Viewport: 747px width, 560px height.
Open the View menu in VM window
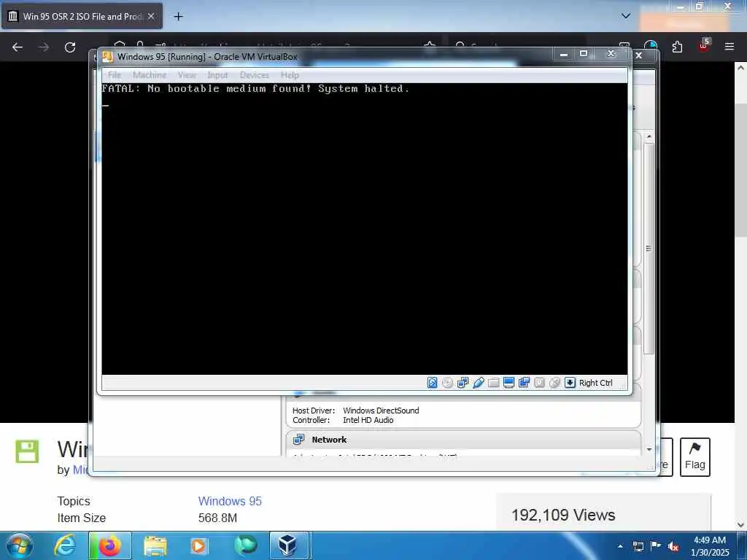pos(187,75)
